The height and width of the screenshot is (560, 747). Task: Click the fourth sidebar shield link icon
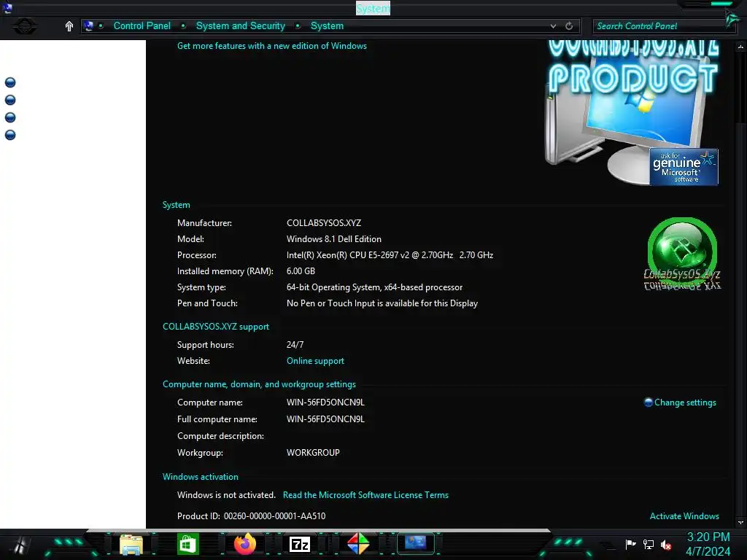click(10, 135)
